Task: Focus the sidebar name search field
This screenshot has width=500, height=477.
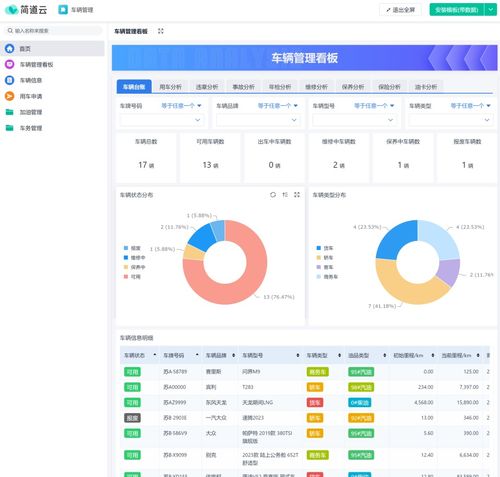Action: point(53,31)
